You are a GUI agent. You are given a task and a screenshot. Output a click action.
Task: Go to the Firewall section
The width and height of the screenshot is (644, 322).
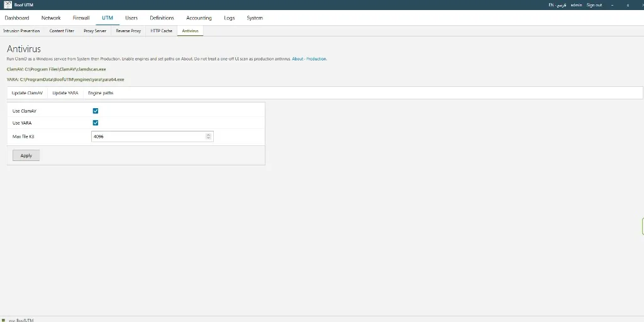81,18
